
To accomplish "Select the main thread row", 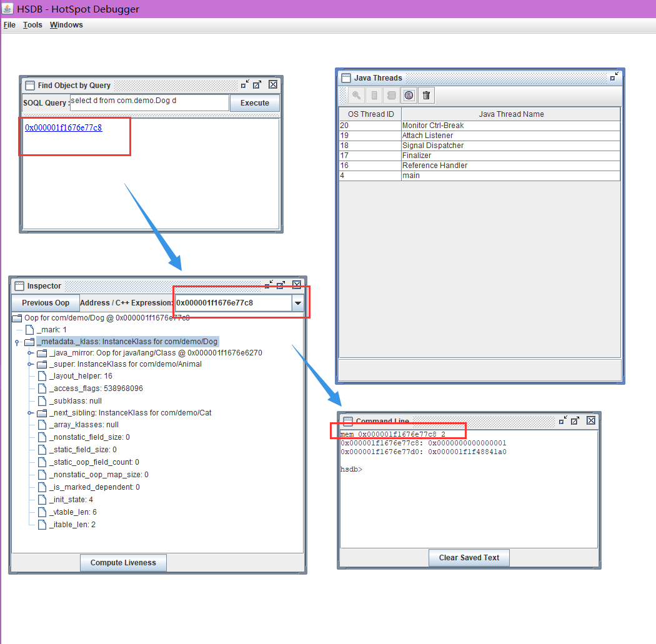I will point(479,176).
